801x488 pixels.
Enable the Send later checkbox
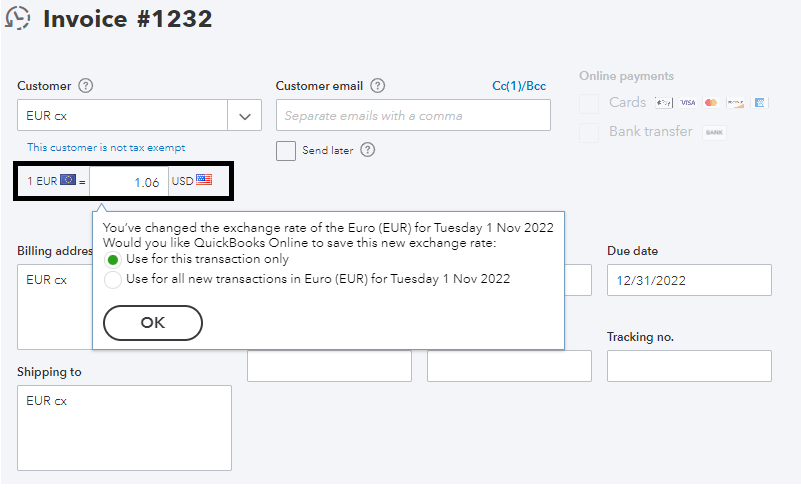coord(286,150)
